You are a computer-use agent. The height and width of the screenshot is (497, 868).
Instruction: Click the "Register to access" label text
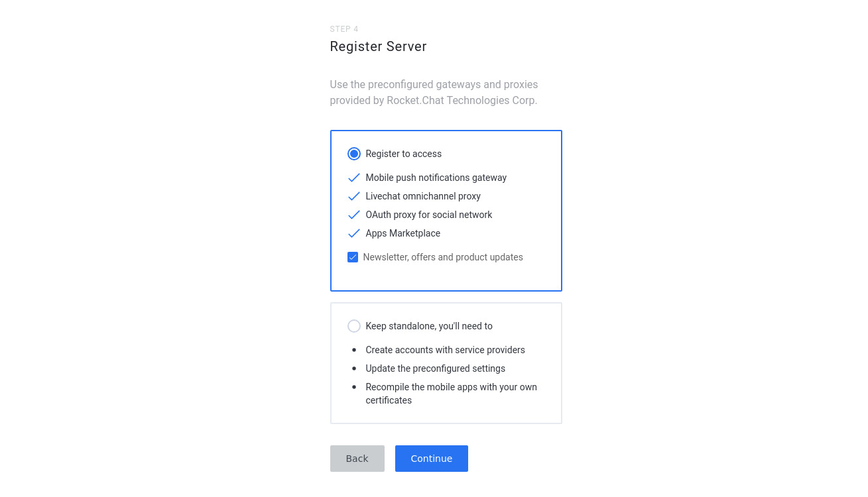coord(403,154)
